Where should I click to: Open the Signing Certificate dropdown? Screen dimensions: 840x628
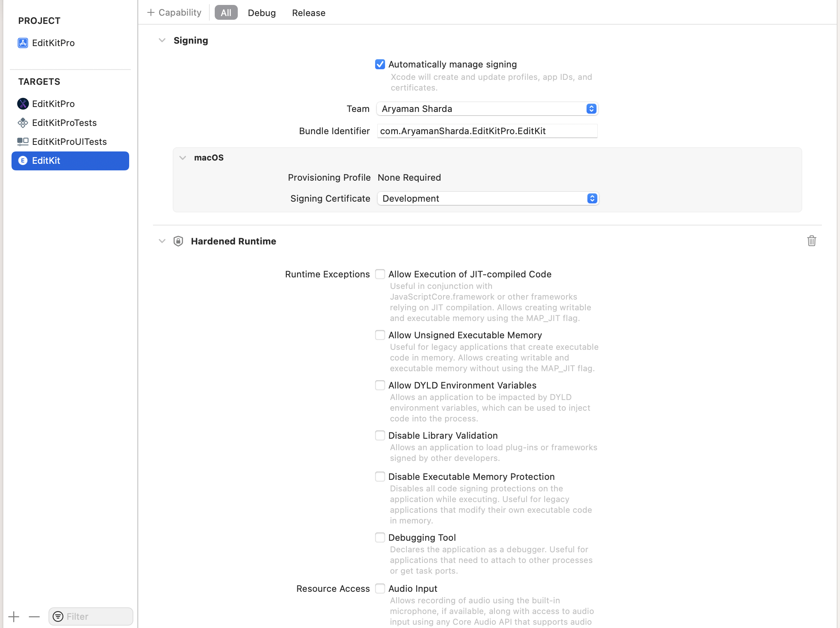coord(488,198)
